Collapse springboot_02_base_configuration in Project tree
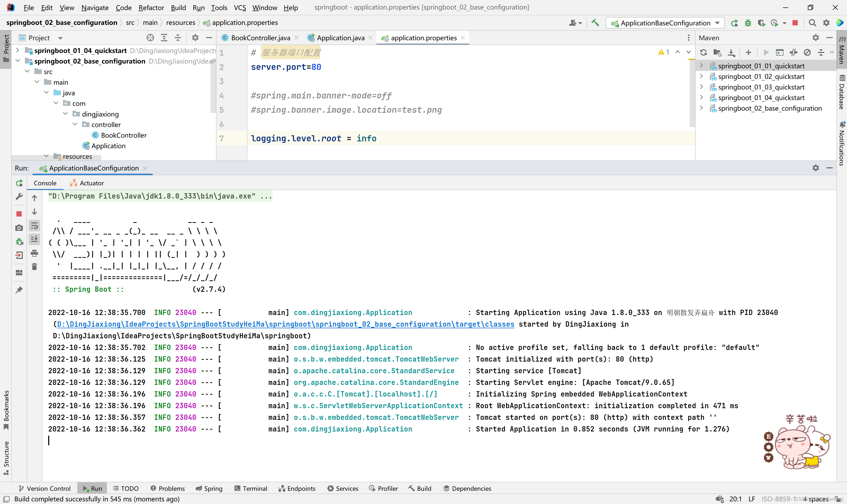 click(18, 61)
